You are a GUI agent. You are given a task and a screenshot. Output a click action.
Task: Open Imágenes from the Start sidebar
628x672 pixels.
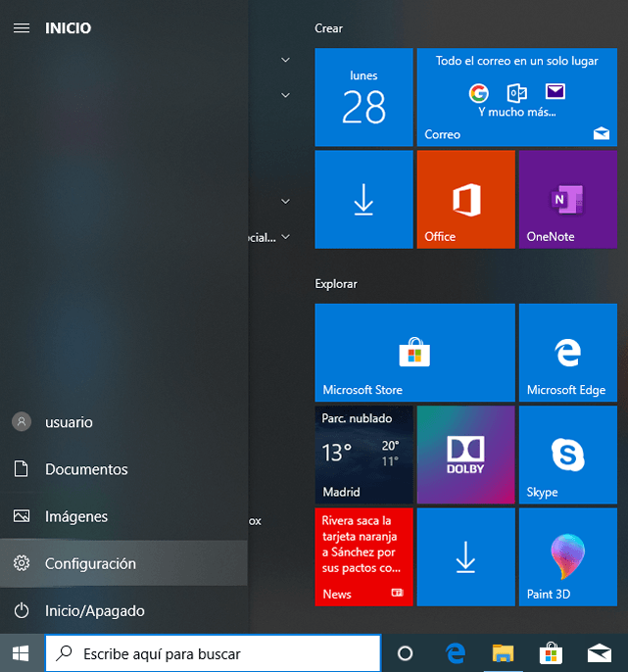[x=123, y=516]
